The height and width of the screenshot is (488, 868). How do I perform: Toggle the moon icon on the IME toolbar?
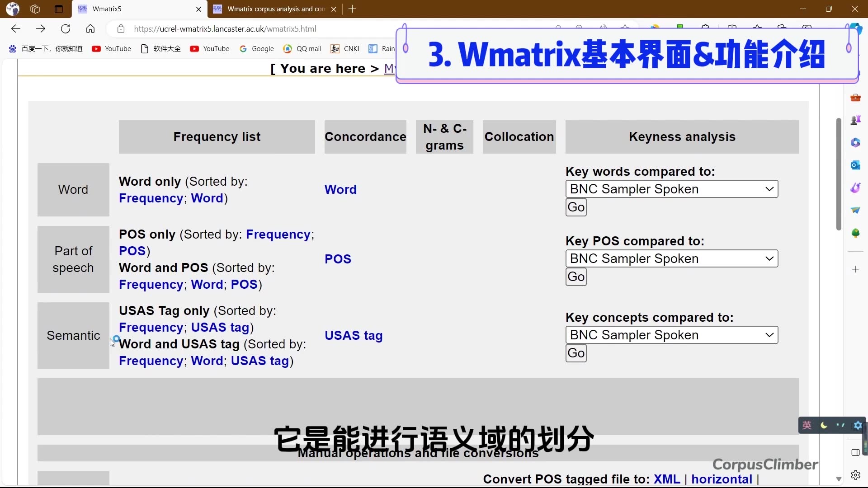pos(824,425)
